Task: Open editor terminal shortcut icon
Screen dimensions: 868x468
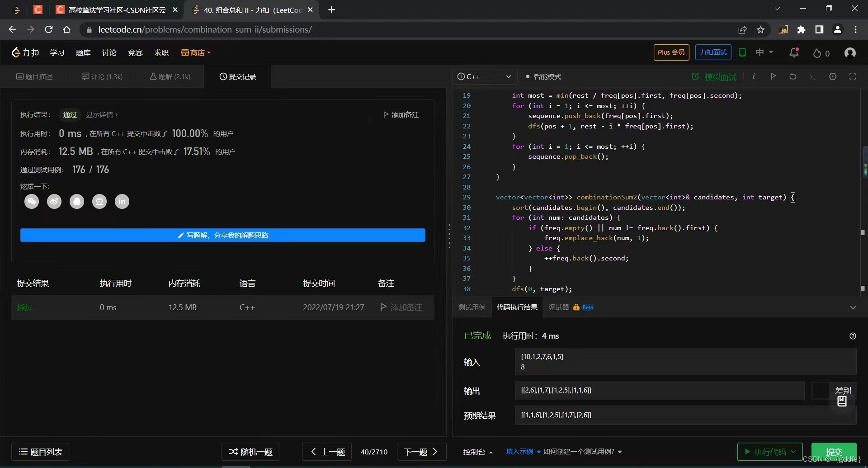Action: tap(813, 77)
